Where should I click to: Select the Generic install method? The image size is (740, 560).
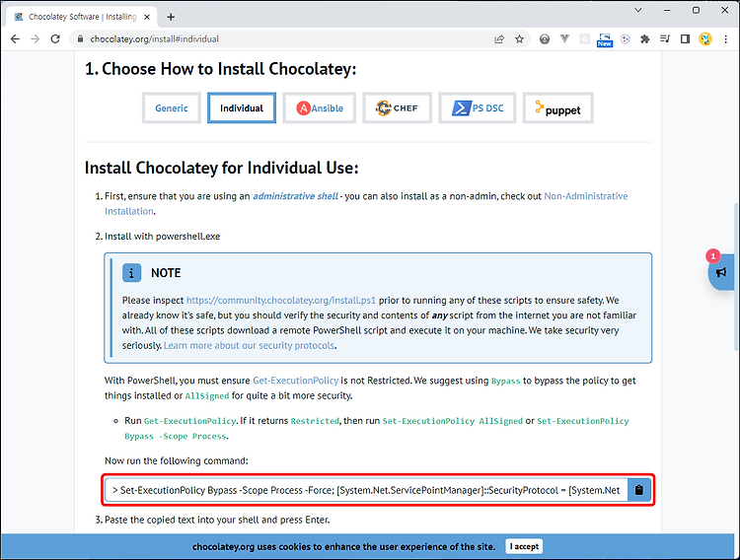coord(172,108)
